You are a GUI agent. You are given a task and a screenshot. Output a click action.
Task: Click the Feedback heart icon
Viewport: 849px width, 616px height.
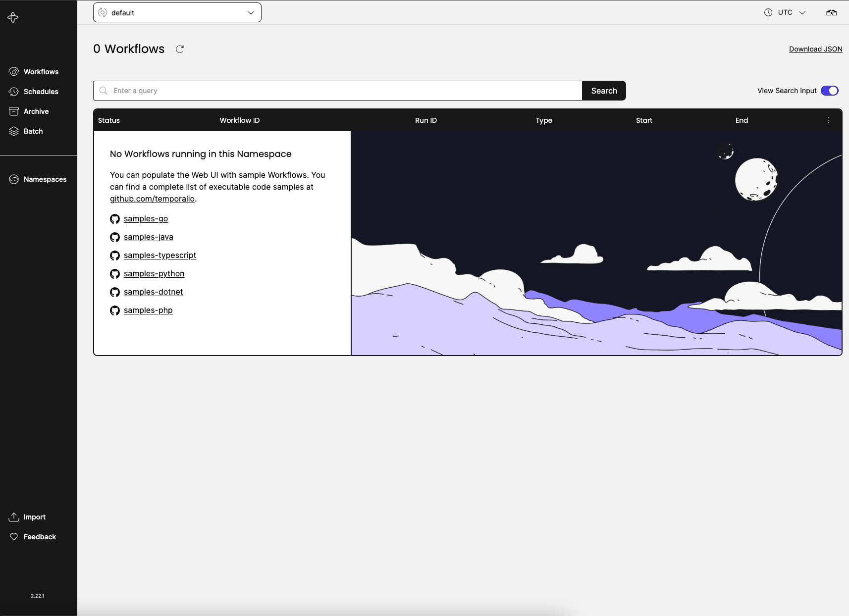click(13, 536)
